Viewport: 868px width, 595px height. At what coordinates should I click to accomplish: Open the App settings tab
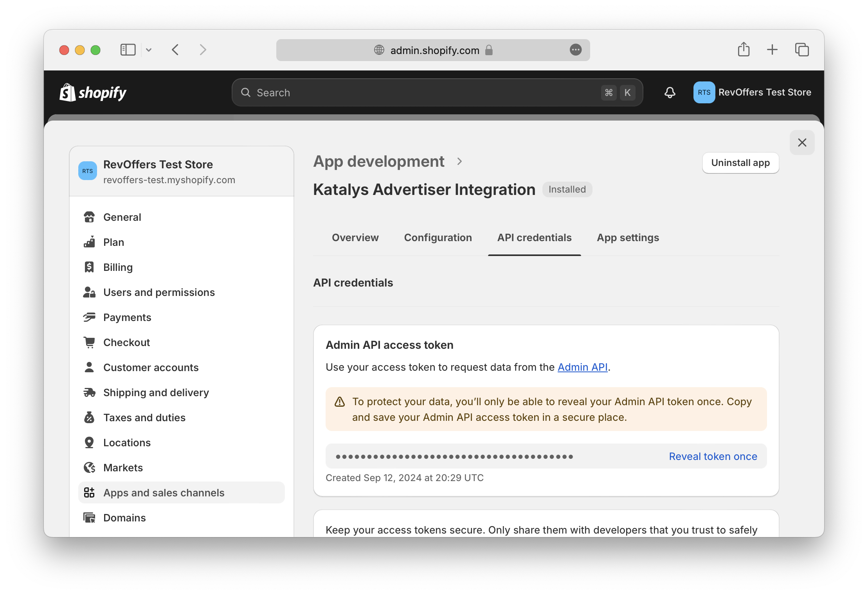tap(628, 237)
